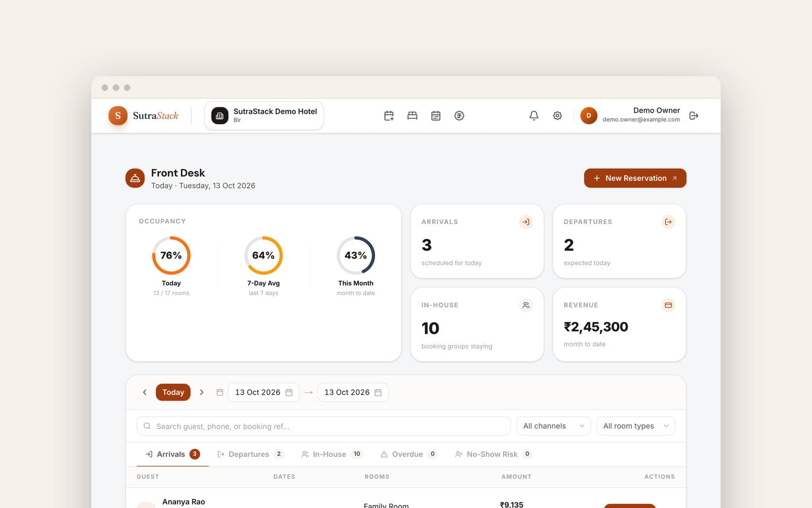812x508 pixels.
Task: Switch to the In-House tab
Action: pos(332,454)
